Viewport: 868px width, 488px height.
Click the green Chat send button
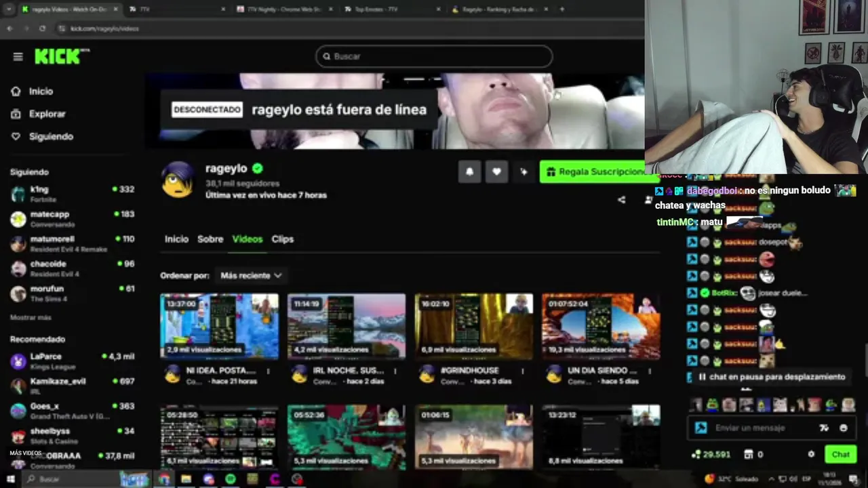click(x=840, y=455)
